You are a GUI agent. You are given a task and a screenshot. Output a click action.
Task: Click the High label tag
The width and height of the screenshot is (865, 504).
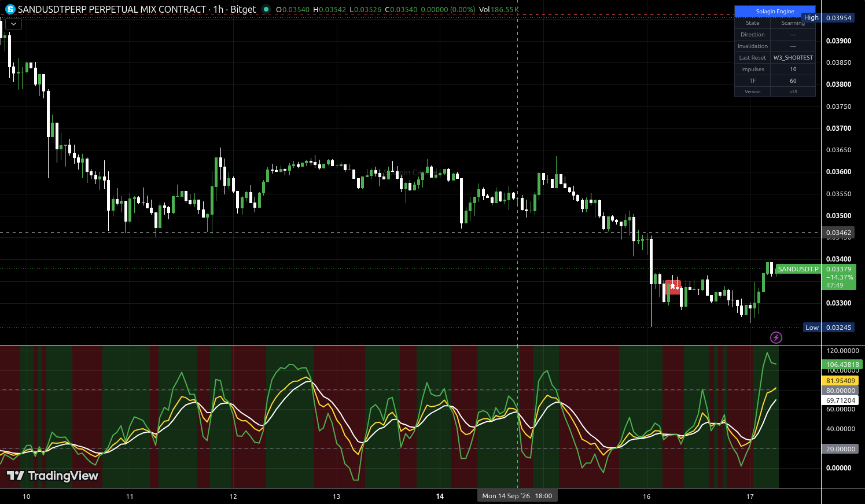point(811,18)
